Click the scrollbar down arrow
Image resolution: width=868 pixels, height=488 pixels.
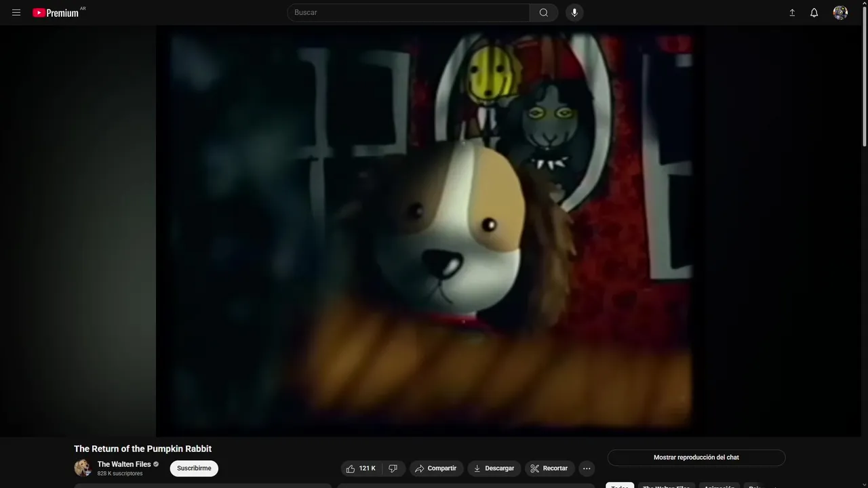(x=864, y=484)
